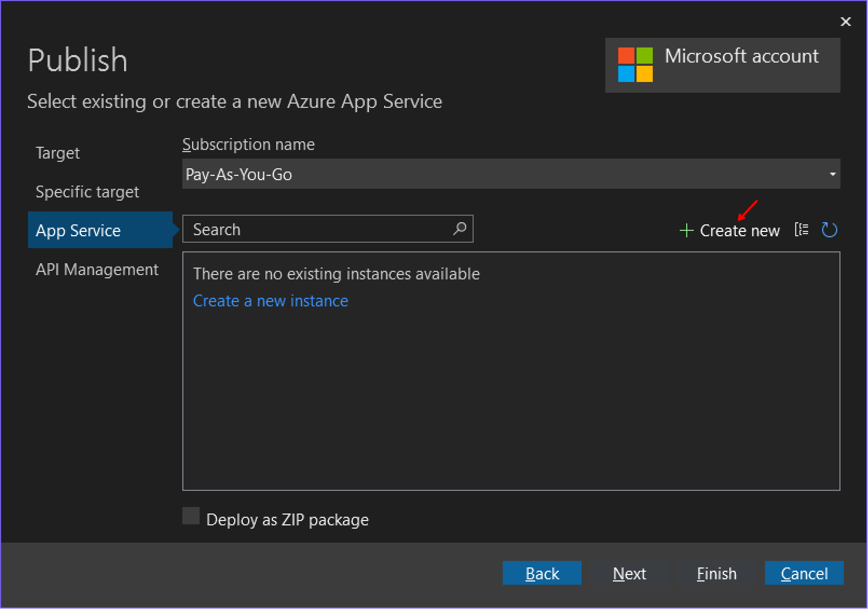868x609 pixels.
Task: Click the Microsoft account button
Action: pos(723,65)
